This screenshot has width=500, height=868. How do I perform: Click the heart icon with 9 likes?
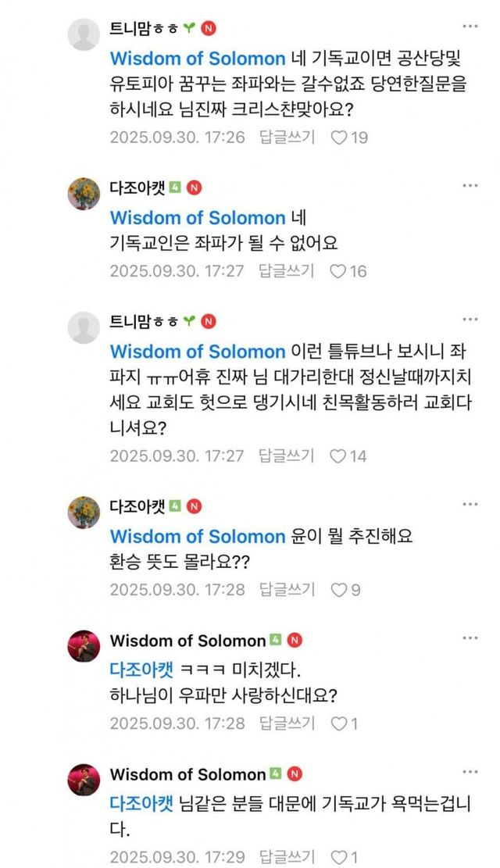click(339, 589)
